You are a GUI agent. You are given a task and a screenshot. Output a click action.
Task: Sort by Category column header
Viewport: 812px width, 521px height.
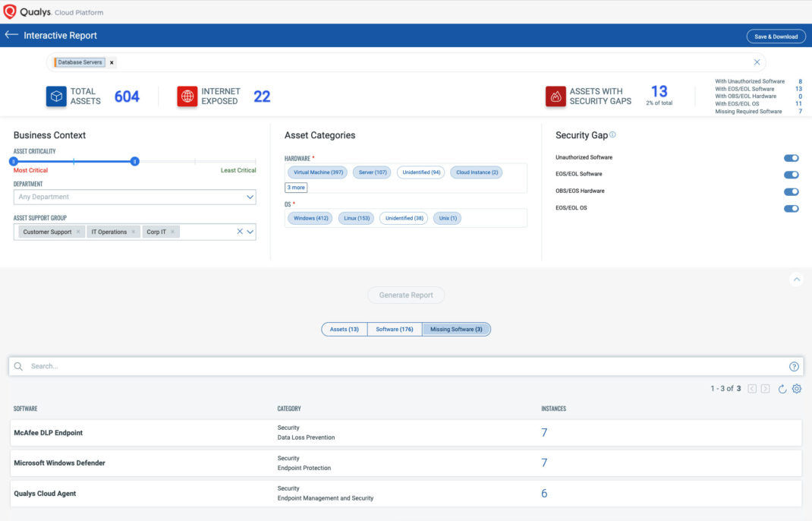[289, 409]
